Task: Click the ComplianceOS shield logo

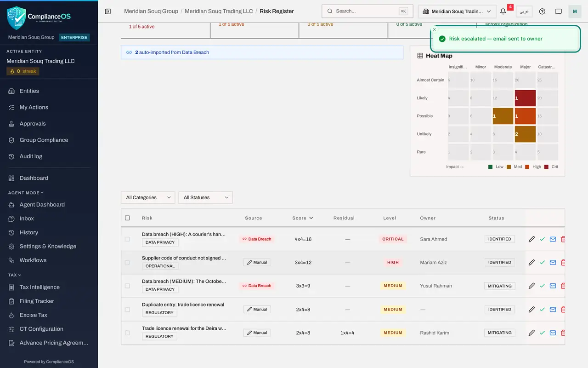Action: coord(17,18)
